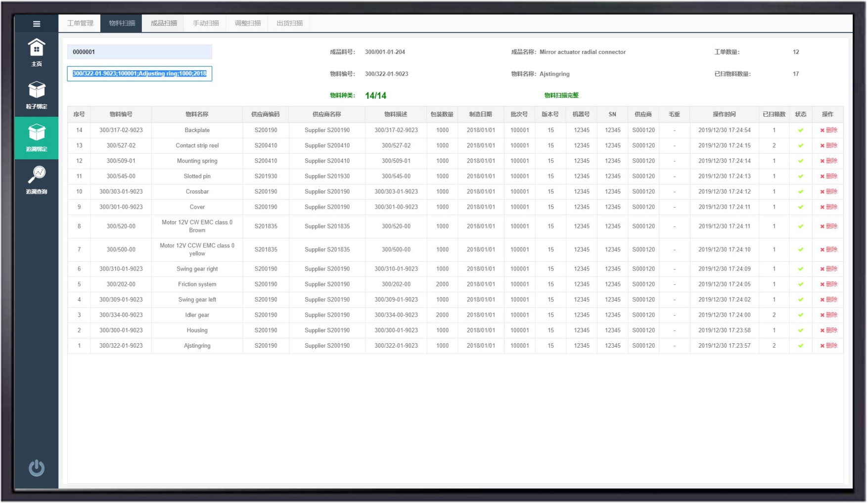Open the 调整扫描 tab
The height and width of the screenshot is (503, 868).
pyautogui.click(x=247, y=23)
